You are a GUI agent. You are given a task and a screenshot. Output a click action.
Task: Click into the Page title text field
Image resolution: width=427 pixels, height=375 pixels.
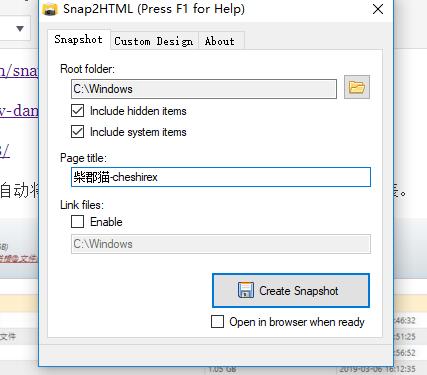coord(221,177)
